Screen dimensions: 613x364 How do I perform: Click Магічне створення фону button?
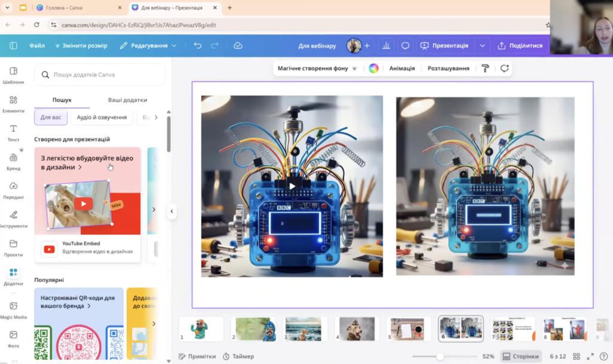click(317, 68)
